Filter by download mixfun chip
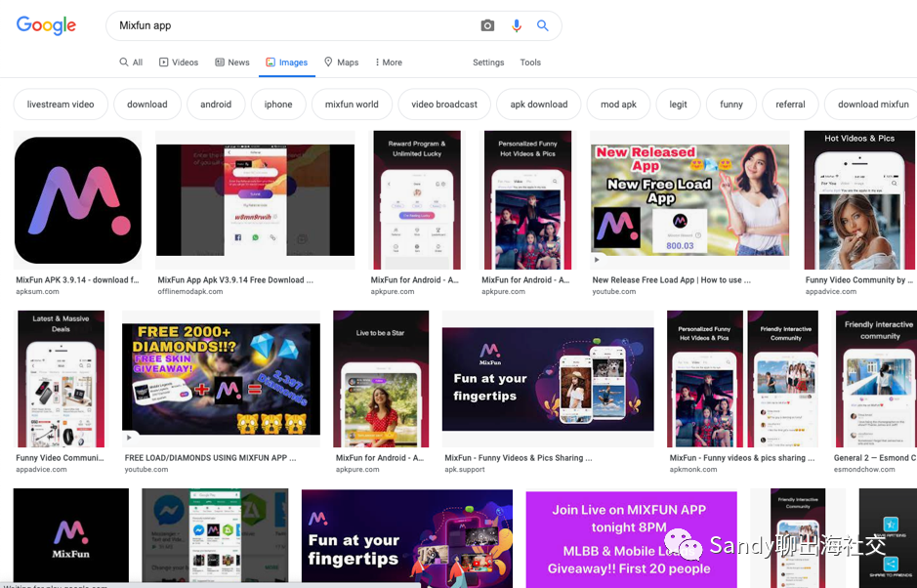917x588 pixels. (871, 105)
